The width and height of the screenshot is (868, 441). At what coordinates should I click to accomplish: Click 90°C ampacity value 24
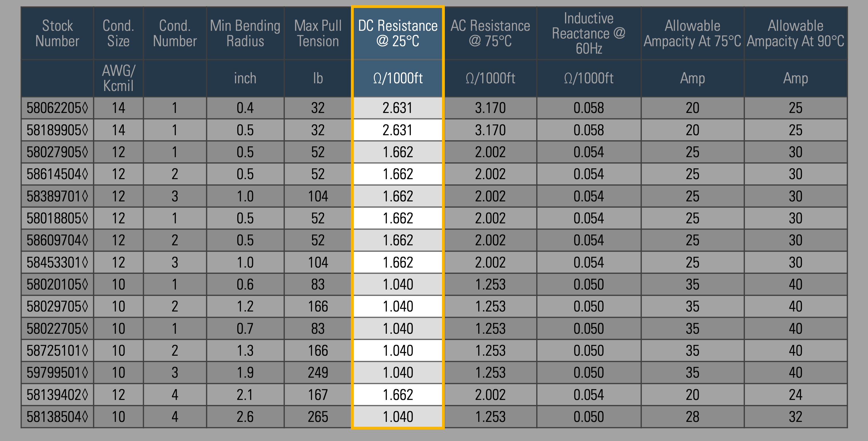click(x=795, y=395)
